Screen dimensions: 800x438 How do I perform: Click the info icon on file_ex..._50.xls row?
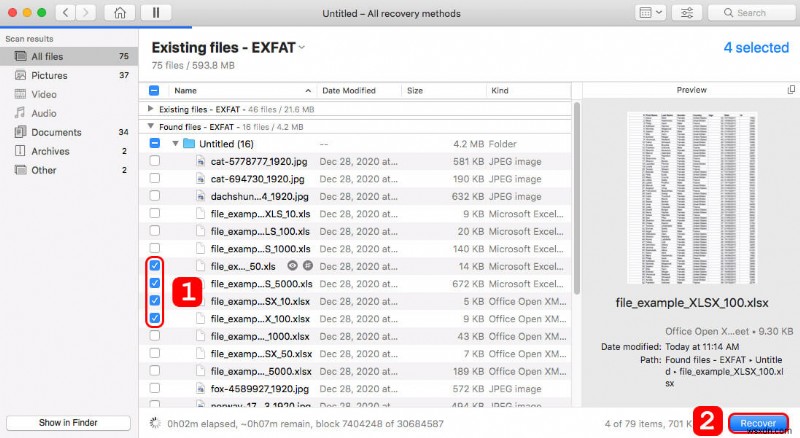(x=308, y=265)
